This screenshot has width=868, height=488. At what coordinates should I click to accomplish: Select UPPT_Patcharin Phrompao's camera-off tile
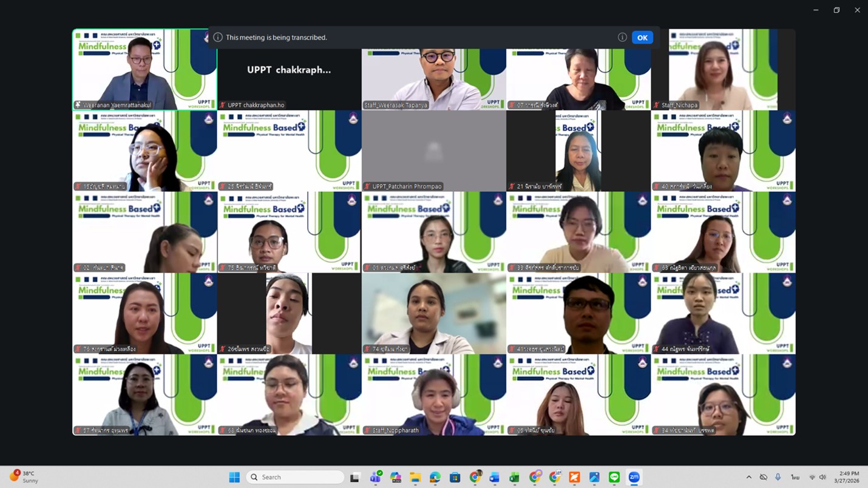pos(433,151)
